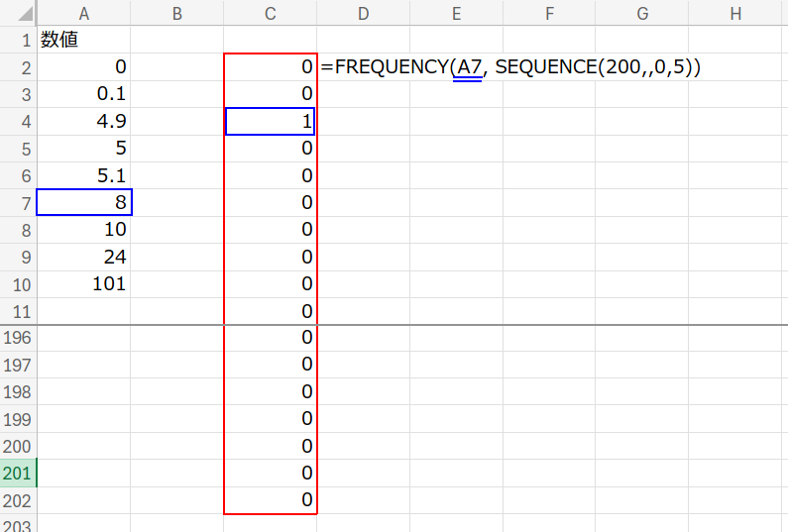Click cell C4 showing the count 1
This screenshot has height=532, width=788.
270,122
